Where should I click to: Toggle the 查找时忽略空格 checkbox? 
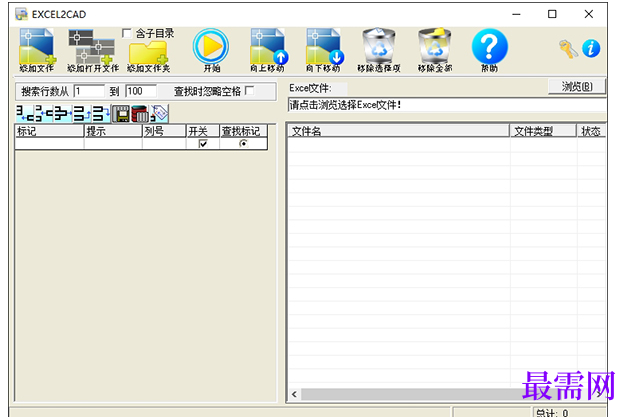coord(250,91)
